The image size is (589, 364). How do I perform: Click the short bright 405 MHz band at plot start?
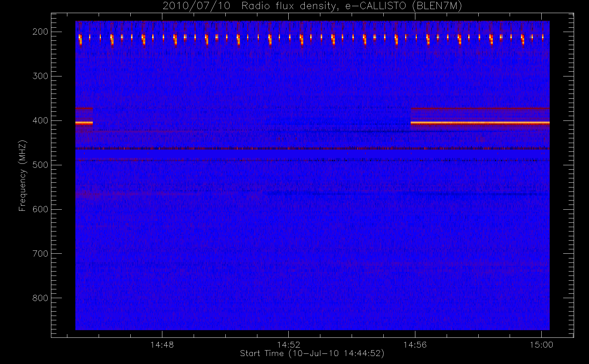click(84, 123)
